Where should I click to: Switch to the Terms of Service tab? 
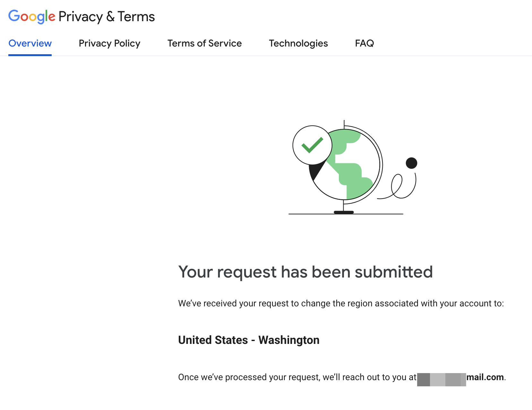[x=204, y=43]
